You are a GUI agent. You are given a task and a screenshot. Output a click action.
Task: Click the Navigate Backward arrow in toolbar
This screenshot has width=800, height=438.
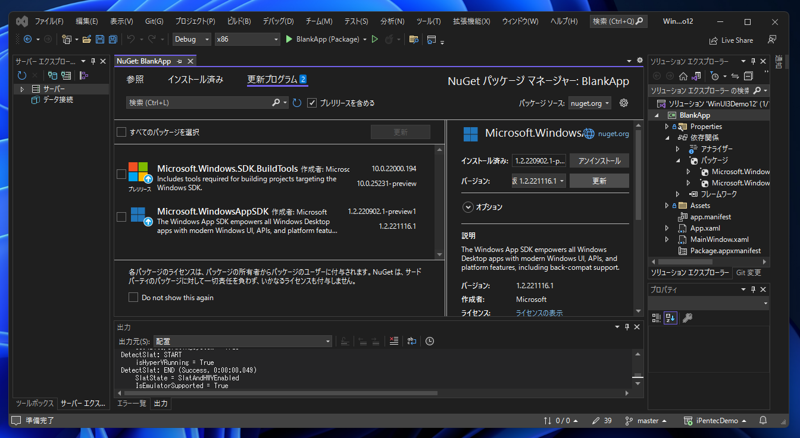pos(28,39)
